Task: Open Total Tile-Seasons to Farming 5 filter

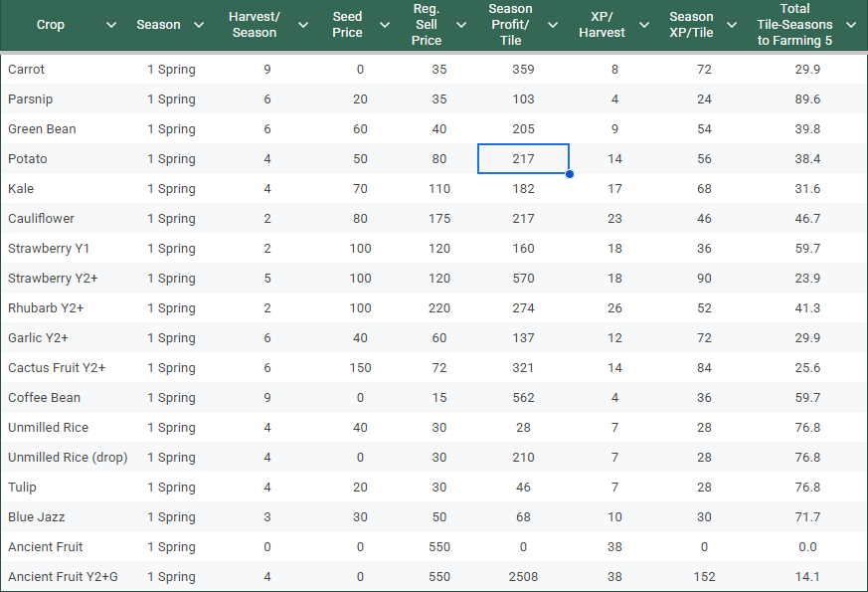Action: click(850, 25)
